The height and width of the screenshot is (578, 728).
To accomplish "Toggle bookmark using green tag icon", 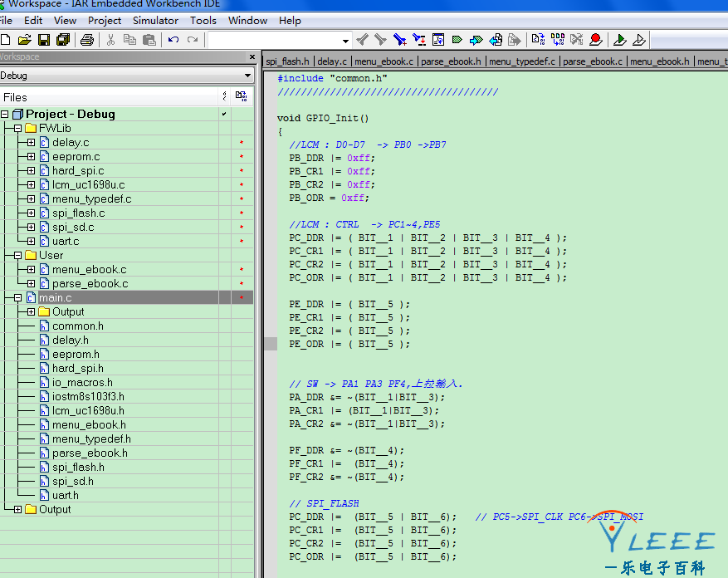I will click(457, 40).
